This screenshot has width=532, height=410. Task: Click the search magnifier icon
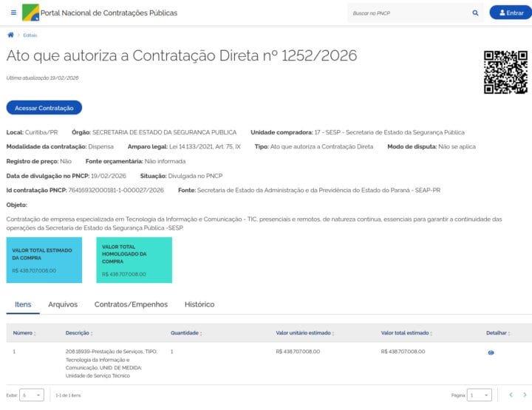tap(475, 13)
